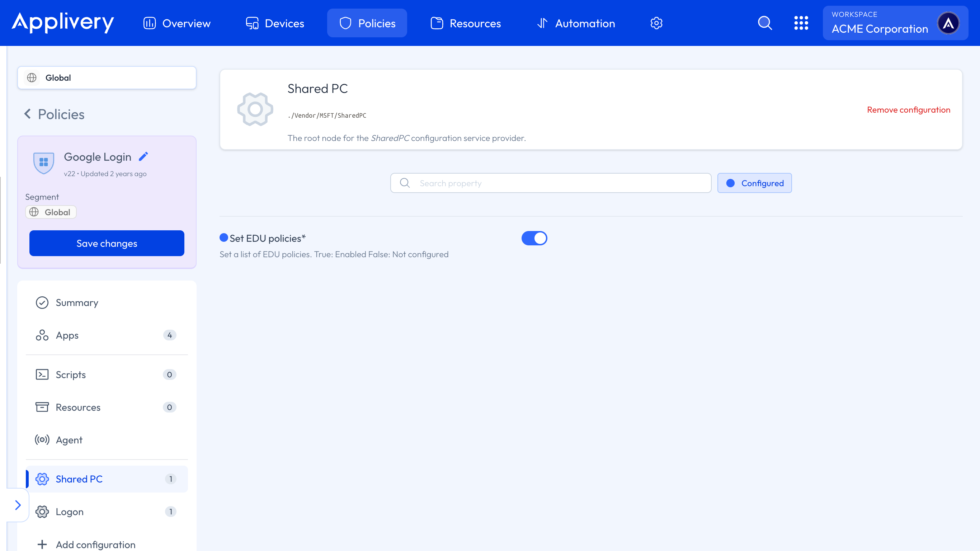The height and width of the screenshot is (551, 980).
Task: Click the Search property input field
Action: click(x=550, y=183)
